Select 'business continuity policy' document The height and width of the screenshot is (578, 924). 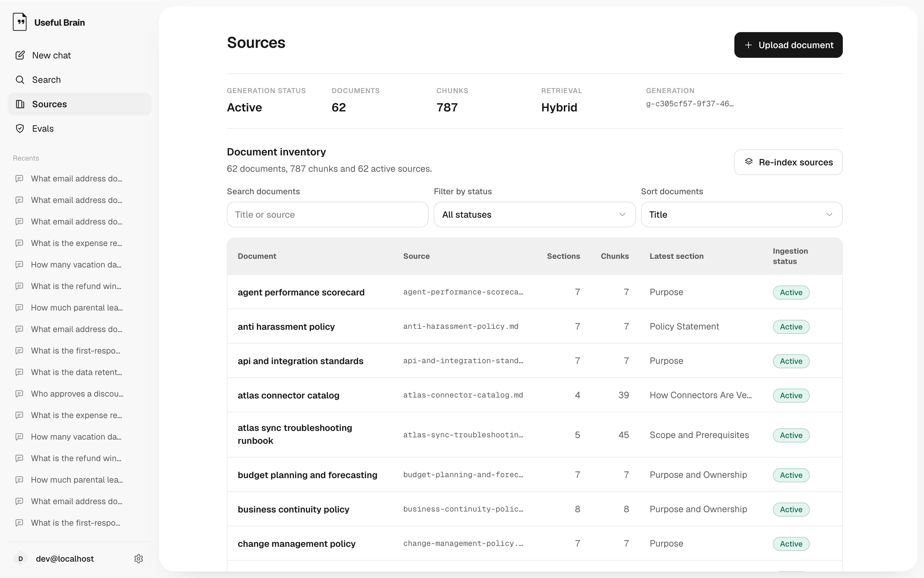(x=293, y=510)
